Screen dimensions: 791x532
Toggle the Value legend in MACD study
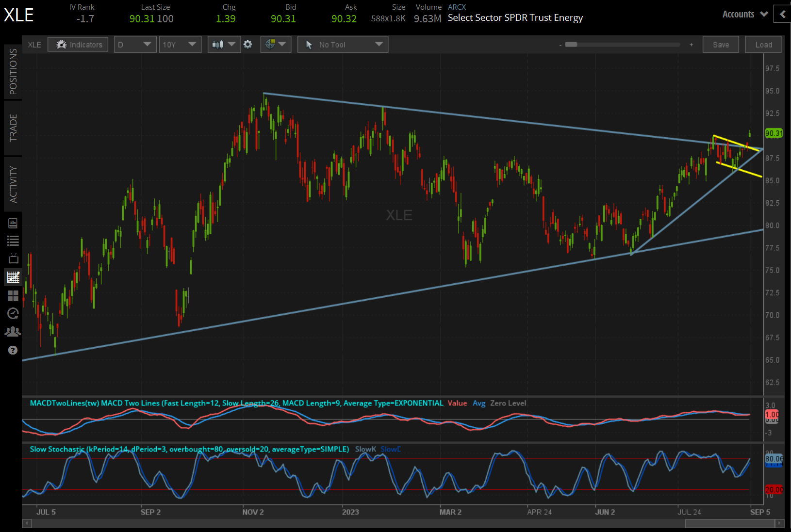[457, 403]
